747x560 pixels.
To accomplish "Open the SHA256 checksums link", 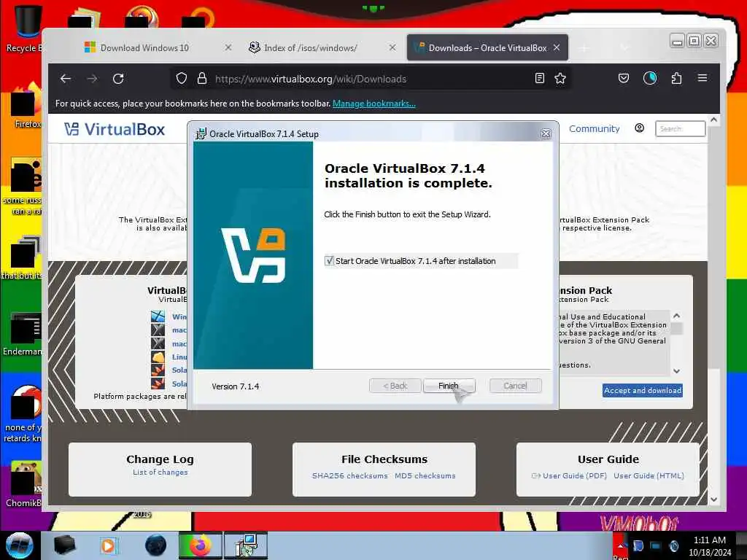I will click(x=349, y=475).
